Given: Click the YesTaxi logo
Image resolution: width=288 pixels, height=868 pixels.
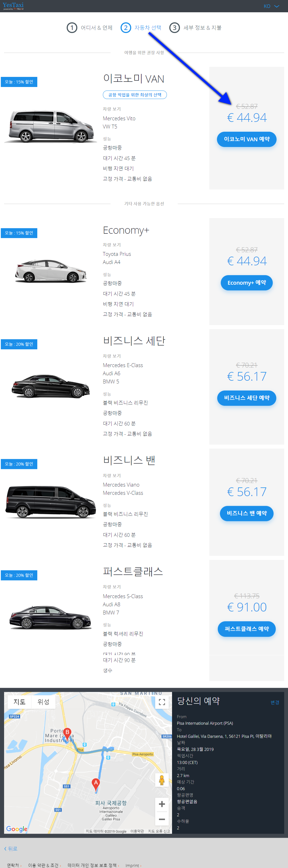Looking at the screenshot, I should (x=13, y=6).
